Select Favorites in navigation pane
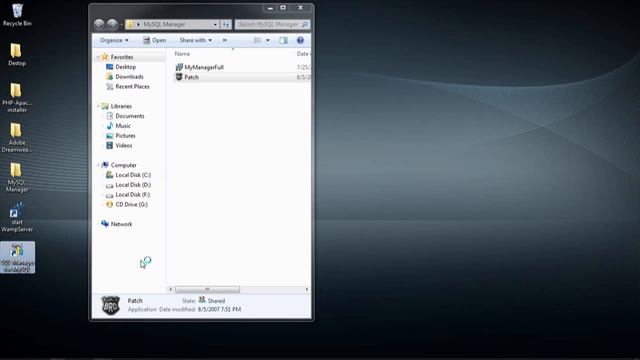The height and width of the screenshot is (360, 640). click(x=122, y=57)
